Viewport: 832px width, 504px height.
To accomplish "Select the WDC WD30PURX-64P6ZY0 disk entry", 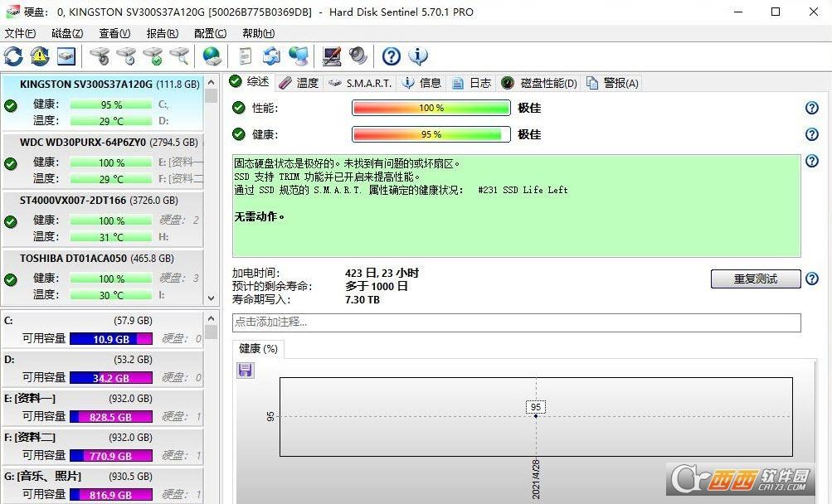I will [102, 161].
